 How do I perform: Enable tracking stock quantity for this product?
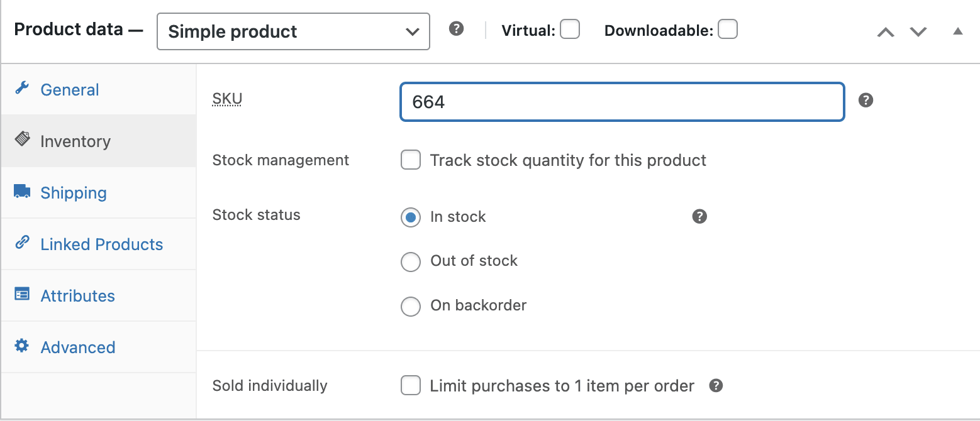pyautogui.click(x=411, y=160)
